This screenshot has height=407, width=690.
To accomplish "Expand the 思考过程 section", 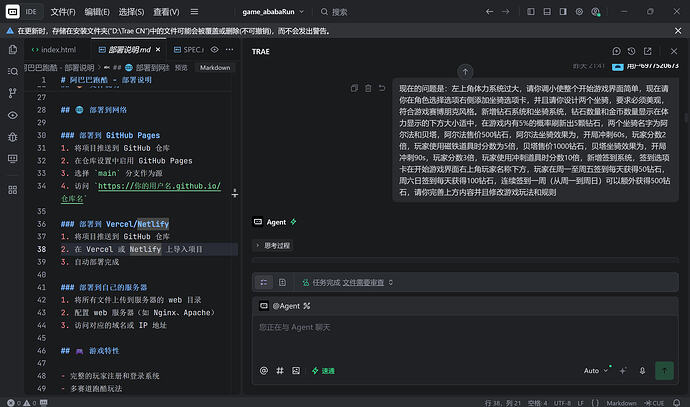I will (273, 246).
